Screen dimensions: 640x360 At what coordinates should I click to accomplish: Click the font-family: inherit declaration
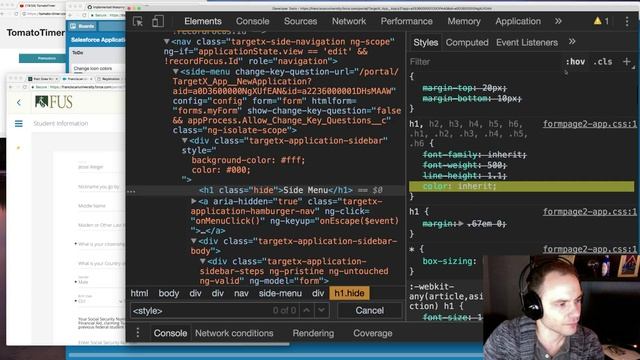point(474,155)
